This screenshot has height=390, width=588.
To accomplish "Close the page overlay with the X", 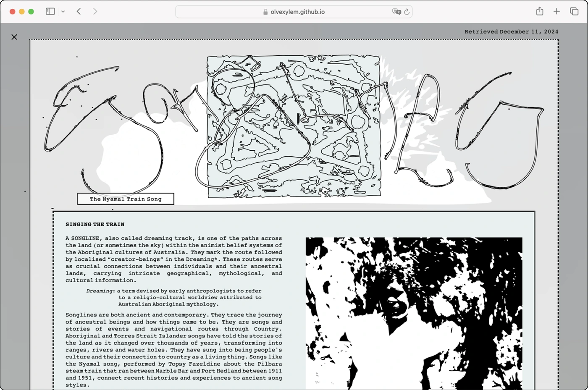I will (14, 37).
